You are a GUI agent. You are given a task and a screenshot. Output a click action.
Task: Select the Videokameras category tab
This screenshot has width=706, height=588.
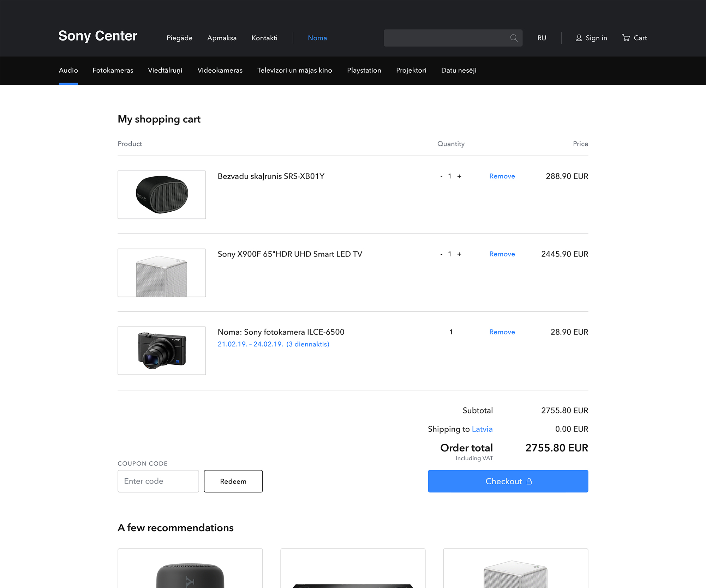coord(220,70)
